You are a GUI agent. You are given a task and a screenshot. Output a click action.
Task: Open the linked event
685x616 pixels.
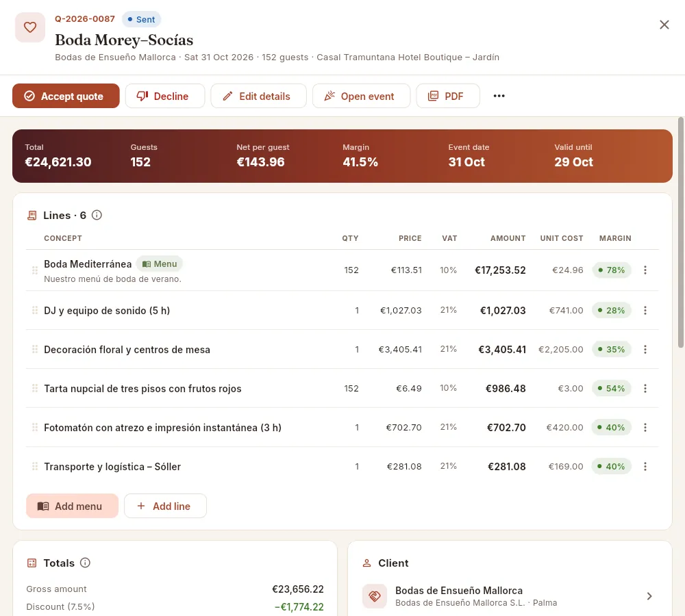point(361,96)
